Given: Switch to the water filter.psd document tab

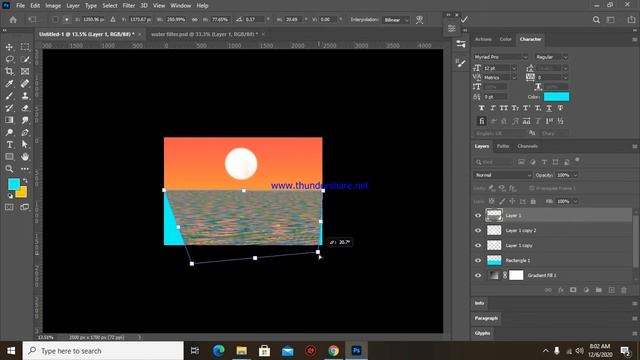Looking at the screenshot, I should pos(204,34).
